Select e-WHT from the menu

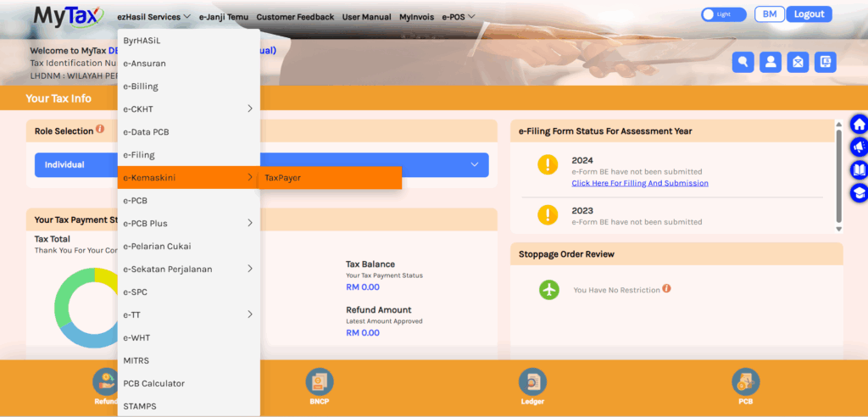pos(188,337)
